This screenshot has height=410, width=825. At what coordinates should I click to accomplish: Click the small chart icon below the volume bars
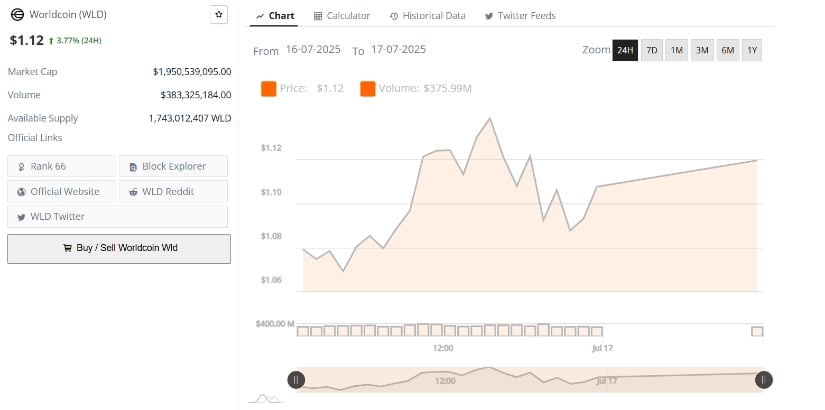tap(266, 398)
